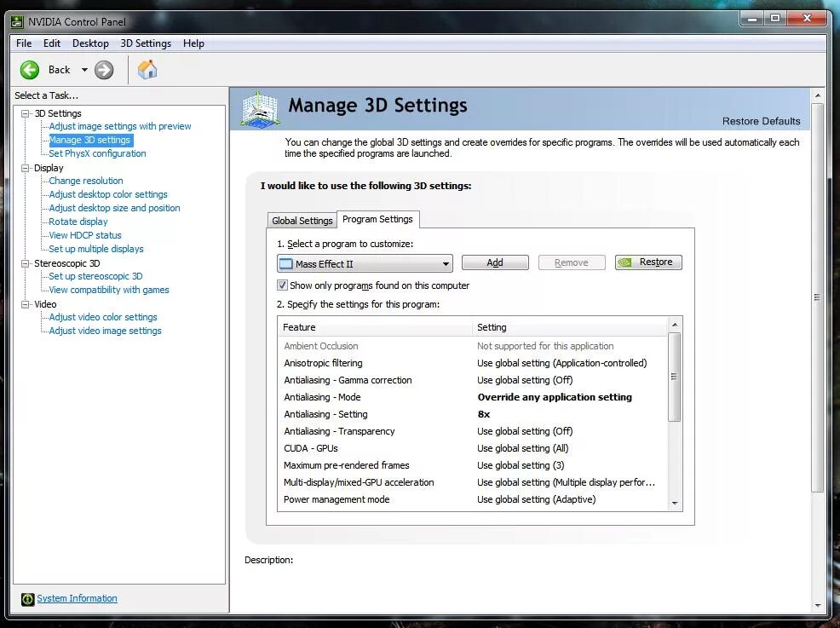Open Adjust video color settings
This screenshot has width=840, height=628.
(x=103, y=317)
